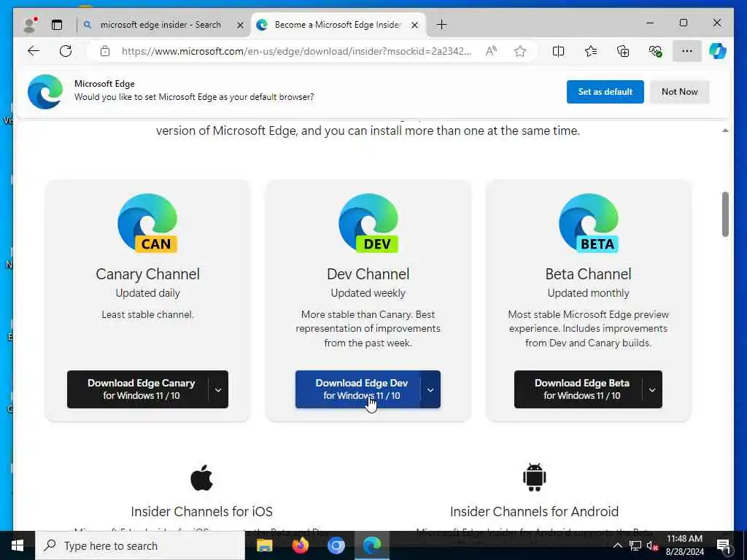Select Become a Microsoft Edge Insider tab
Image resolution: width=747 pixels, height=560 pixels.
pos(337,25)
